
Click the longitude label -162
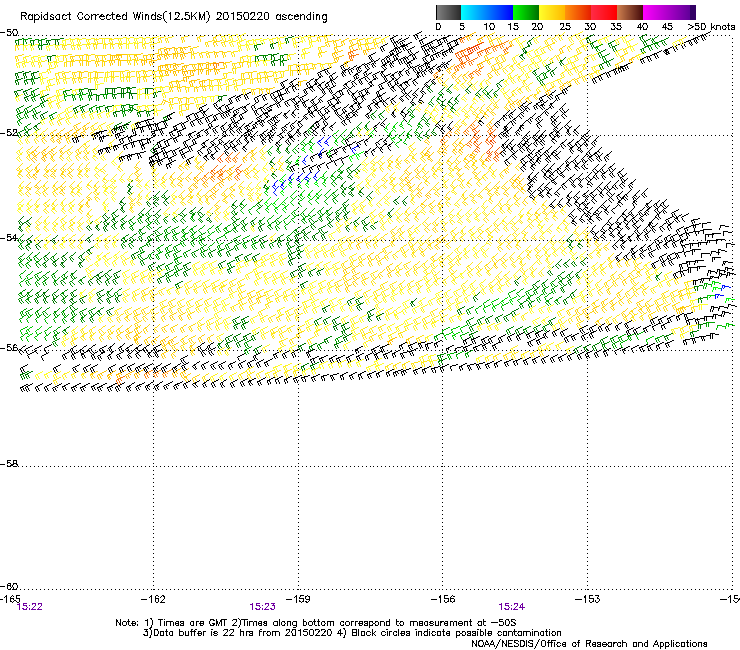coord(153,599)
